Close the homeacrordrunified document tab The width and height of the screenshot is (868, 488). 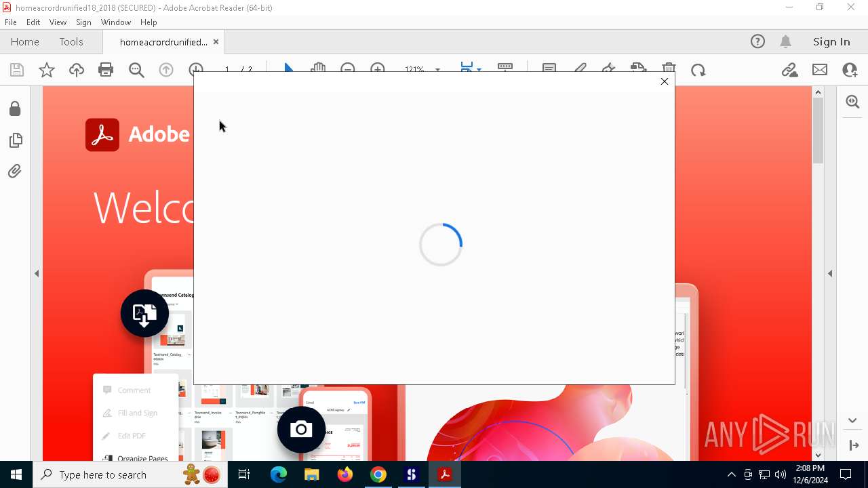[216, 41]
